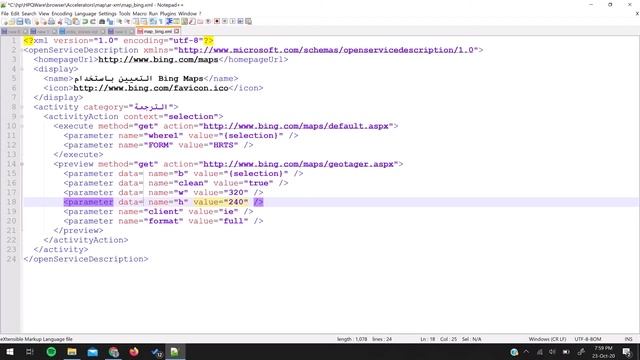
Task: Click the Zoom Out toolbar icon
Action: point(127,21)
